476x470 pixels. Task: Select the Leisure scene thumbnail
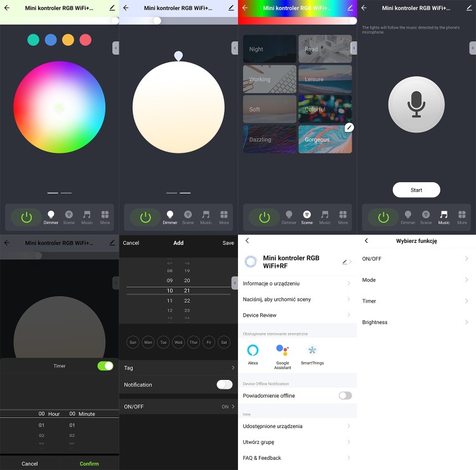(x=325, y=79)
